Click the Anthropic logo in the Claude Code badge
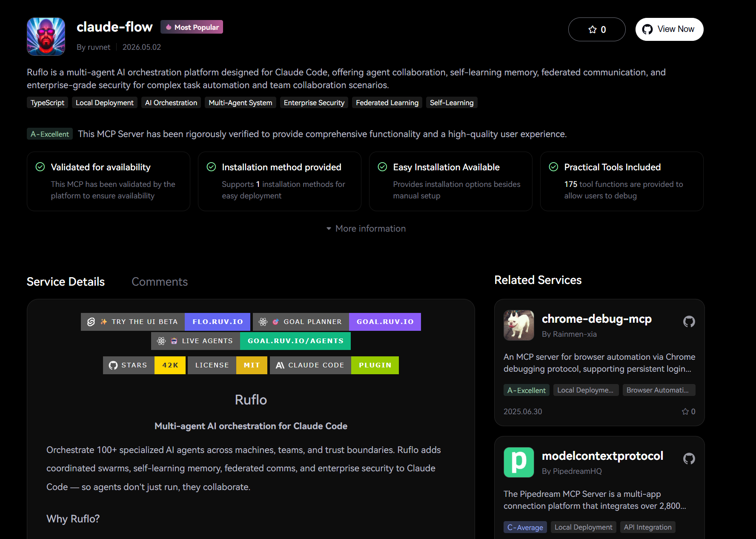 click(280, 365)
